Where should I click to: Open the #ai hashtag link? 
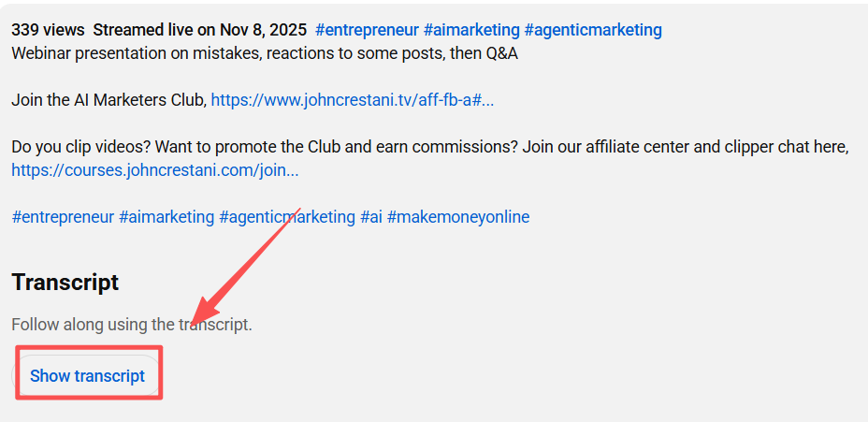pyautogui.click(x=371, y=217)
